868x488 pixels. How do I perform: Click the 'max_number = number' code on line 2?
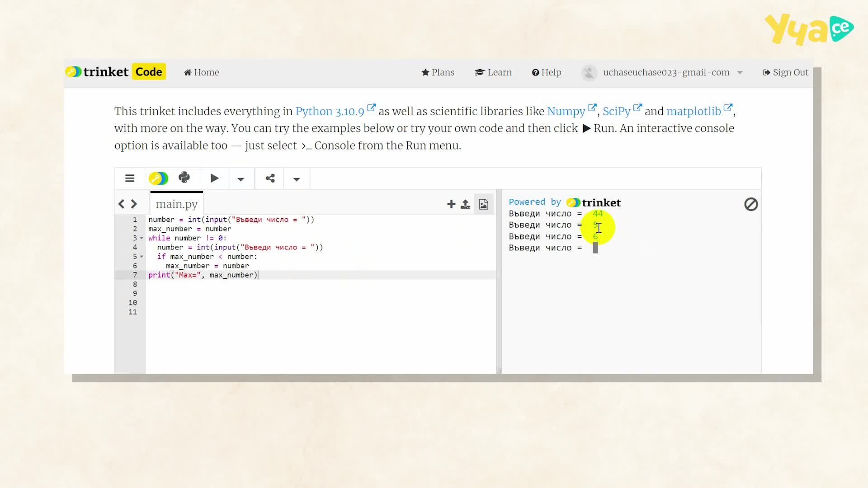(x=190, y=229)
